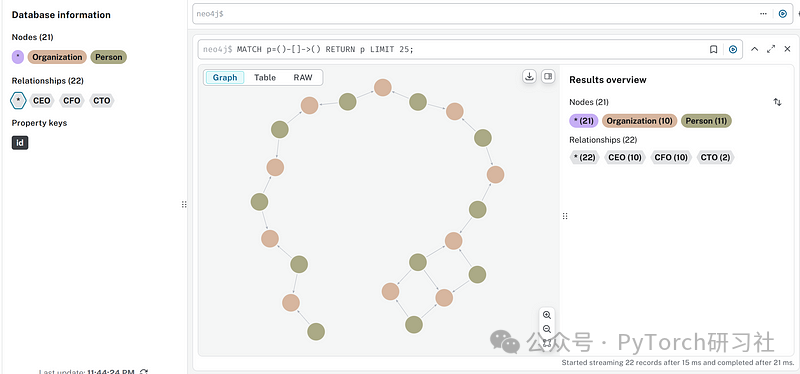Switch to the Graph view tab
The image size is (800, 374).
point(225,78)
